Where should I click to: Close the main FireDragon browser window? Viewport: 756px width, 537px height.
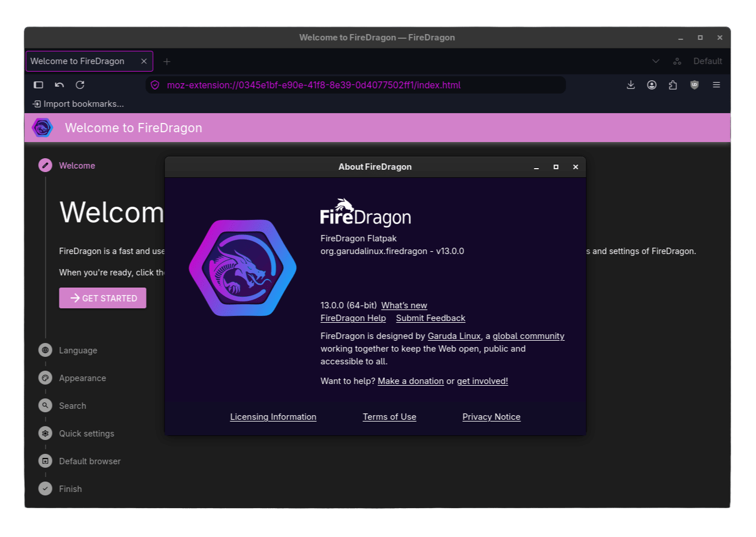pyautogui.click(x=720, y=38)
